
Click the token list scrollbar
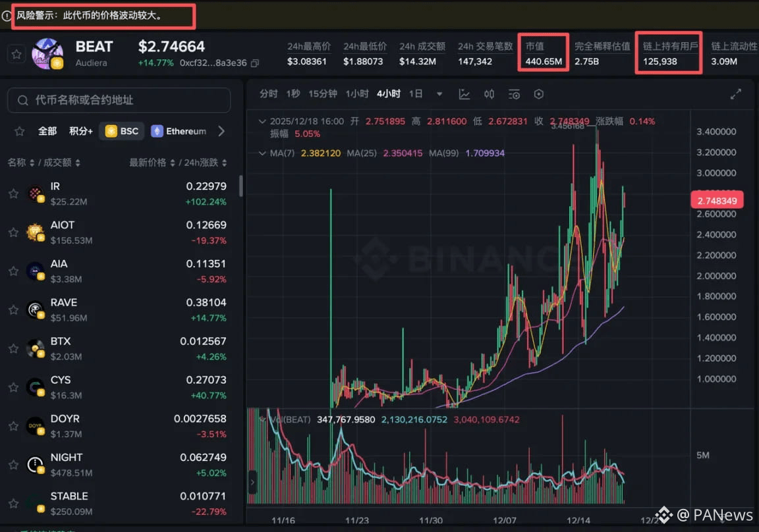point(241,186)
